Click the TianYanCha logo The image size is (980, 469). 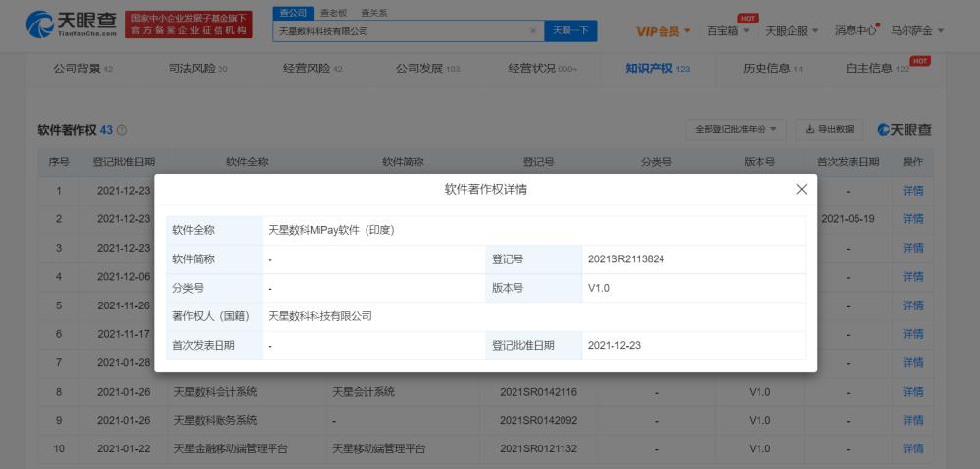[x=72, y=23]
